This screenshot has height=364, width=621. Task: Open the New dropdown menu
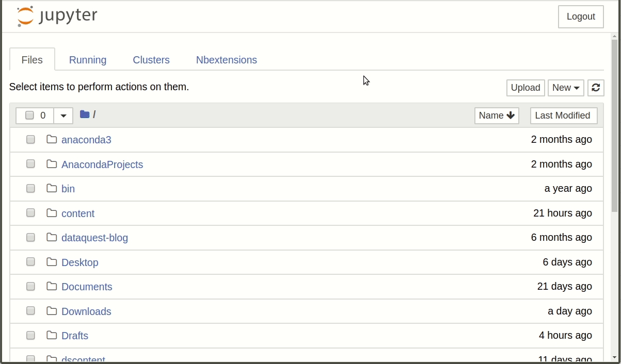[566, 88]
